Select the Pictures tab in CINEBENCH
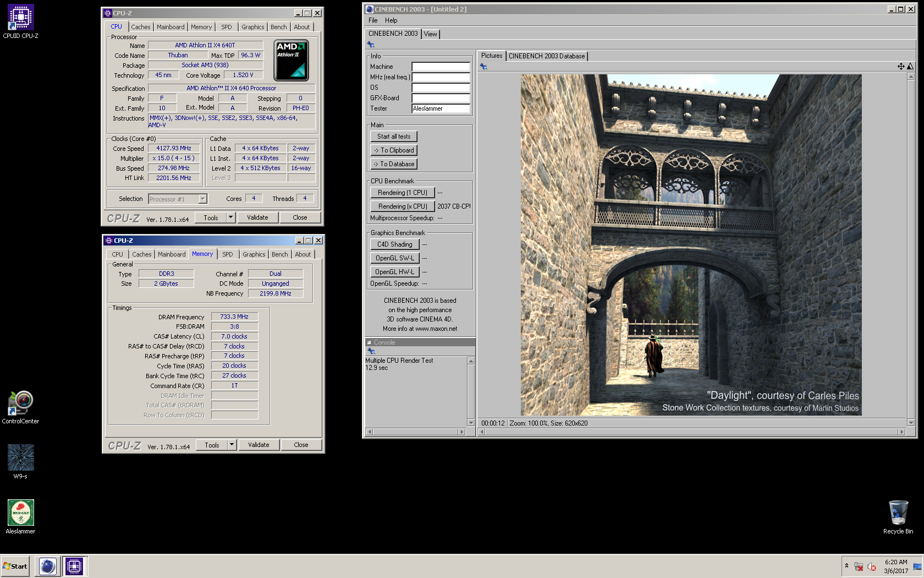The image size is (924, 578). (x=492, y=56)
